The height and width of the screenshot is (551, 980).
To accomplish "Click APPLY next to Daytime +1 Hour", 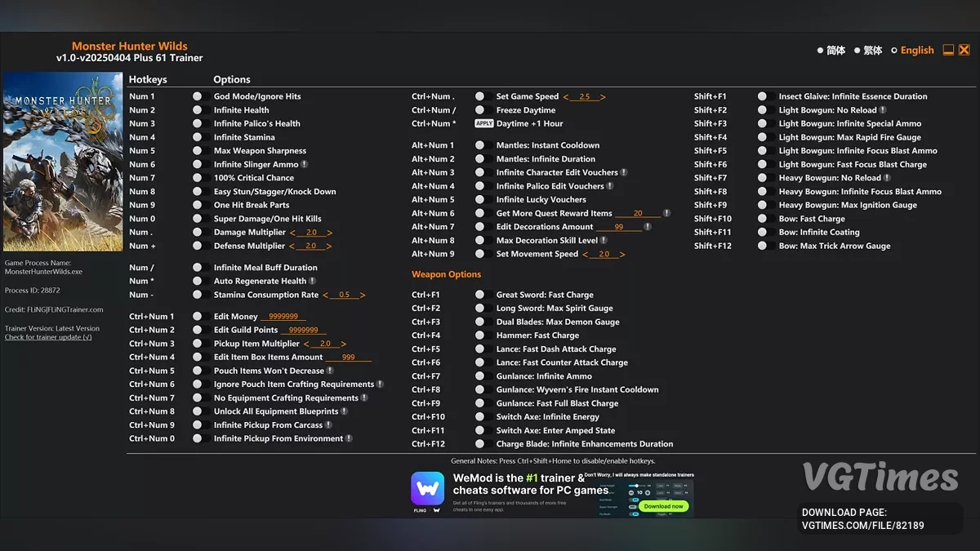I will (x=482, y=123).
